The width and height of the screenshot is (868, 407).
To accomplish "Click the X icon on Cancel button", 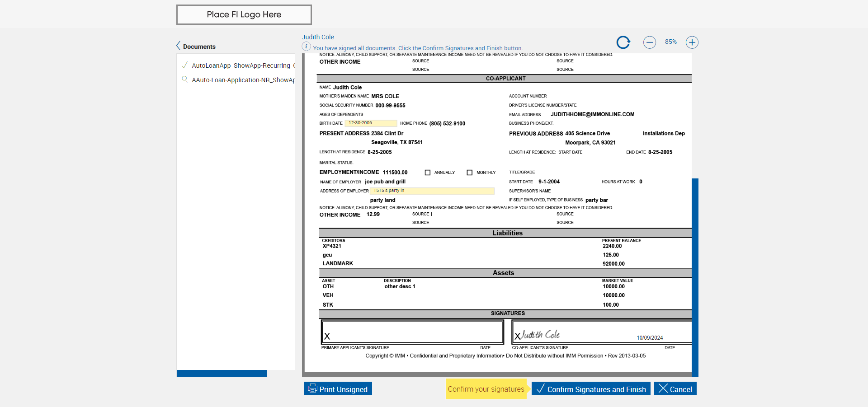I will [x=663, y=388].
